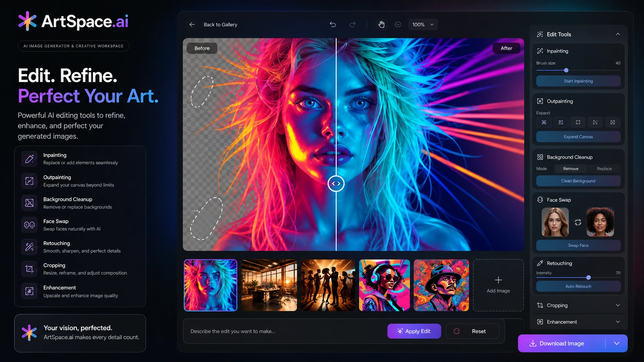The height and width of the screenshot is (362, 644).
Task: Click the swap arrows between the faces
Action: (x=578, y=222)
